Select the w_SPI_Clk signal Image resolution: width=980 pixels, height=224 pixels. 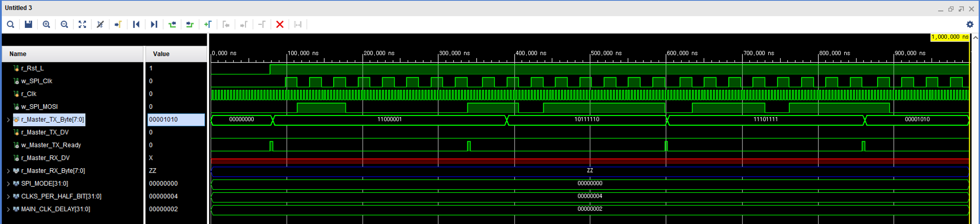pos(36,81)
